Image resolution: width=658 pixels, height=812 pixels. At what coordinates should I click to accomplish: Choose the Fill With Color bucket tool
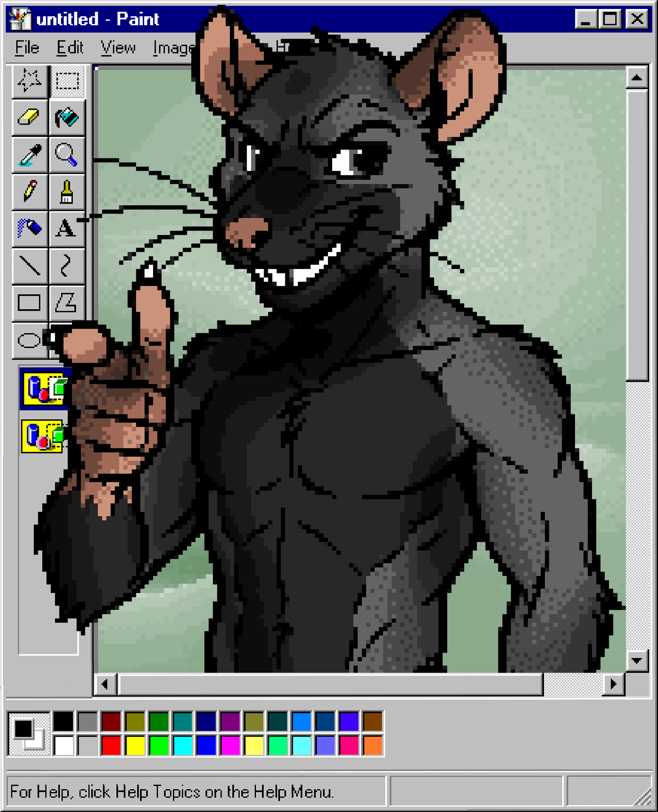pos(67,118)
